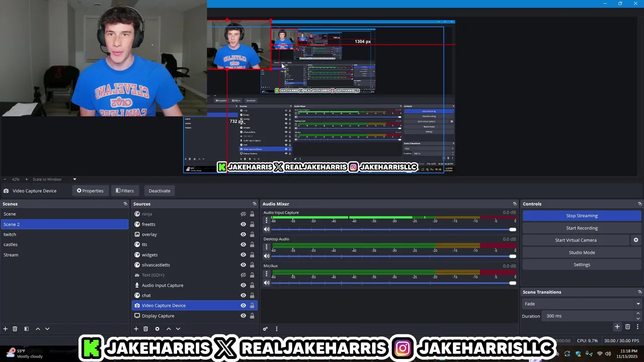This screenshot has height=362, width=644.
Task: Unlock the overlay source
Action: [x=252, y=234]
